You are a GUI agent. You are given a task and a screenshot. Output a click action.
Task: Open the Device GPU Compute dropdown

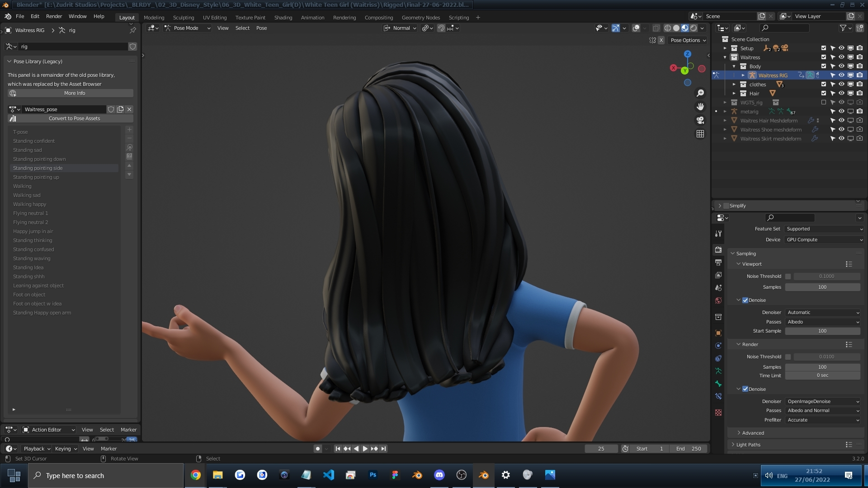click(x=824, y=239)
